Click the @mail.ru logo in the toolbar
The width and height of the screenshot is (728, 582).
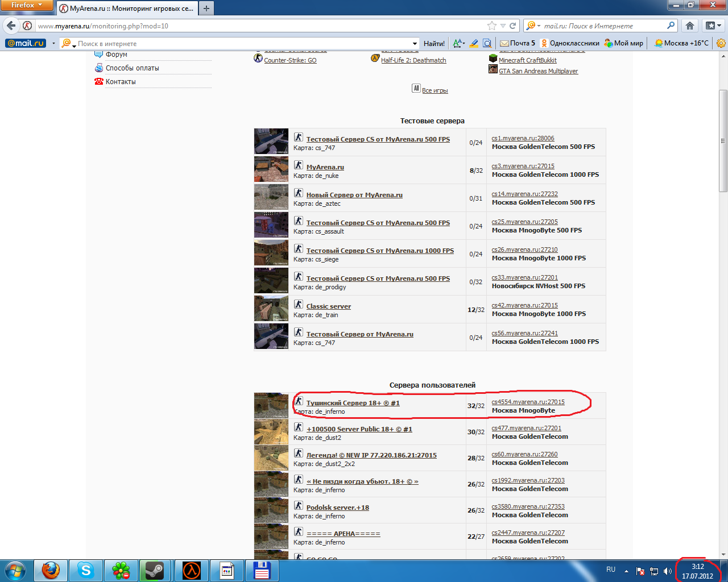(x=26, y=43)
